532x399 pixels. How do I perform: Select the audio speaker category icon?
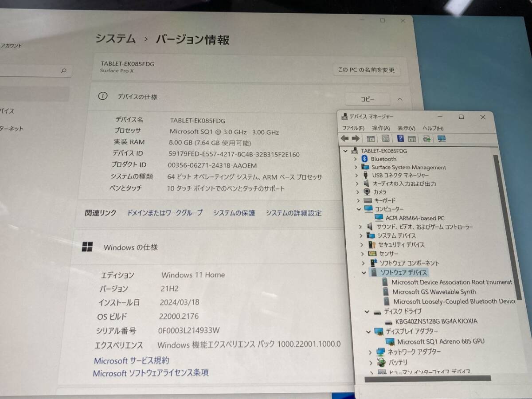click(366, 184)
